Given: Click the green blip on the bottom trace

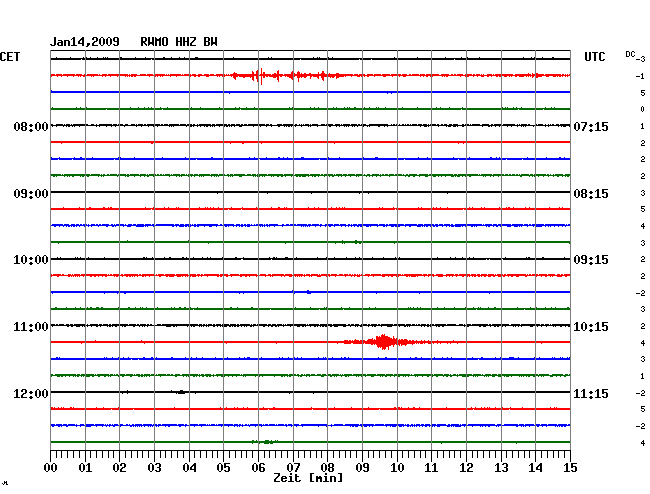Looking at the screenshot, I should point(265,442).
